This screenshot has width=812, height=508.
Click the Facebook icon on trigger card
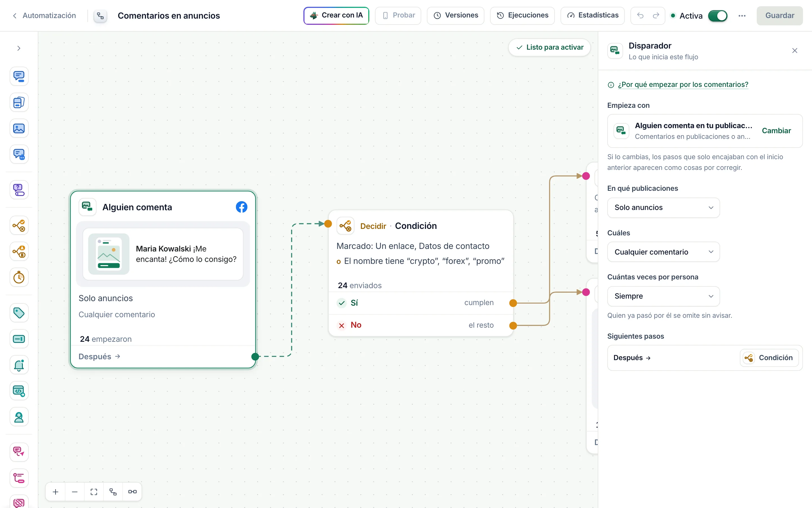click(x=242, y=207)
